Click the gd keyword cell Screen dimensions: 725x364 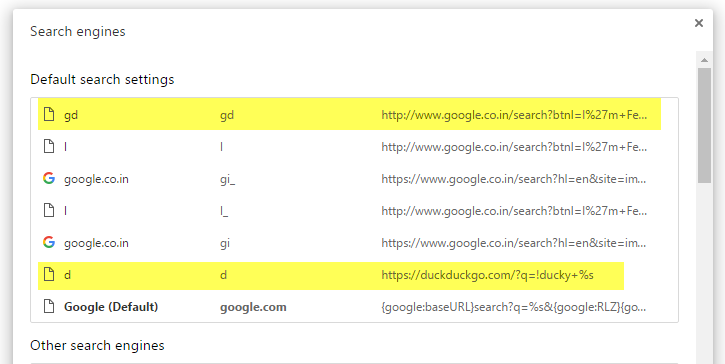pyautogui.click(x=227, y=115)
